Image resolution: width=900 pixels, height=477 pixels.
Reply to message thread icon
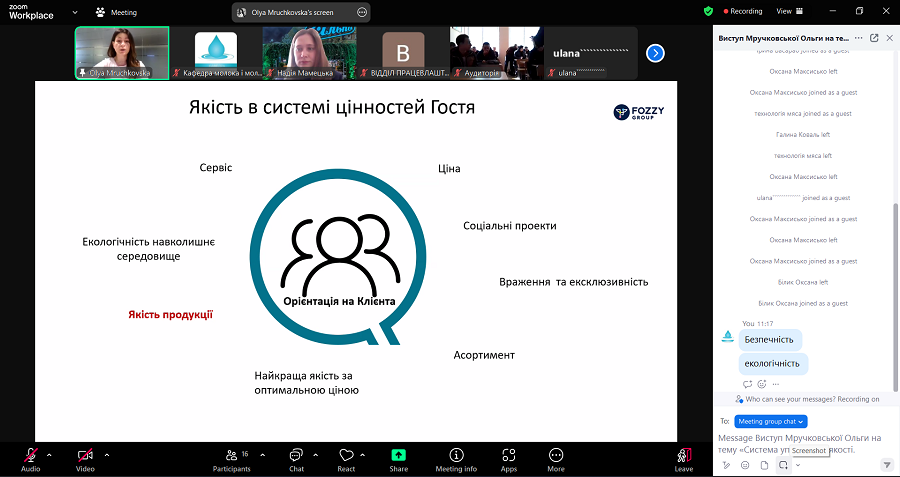click(747, 384)
